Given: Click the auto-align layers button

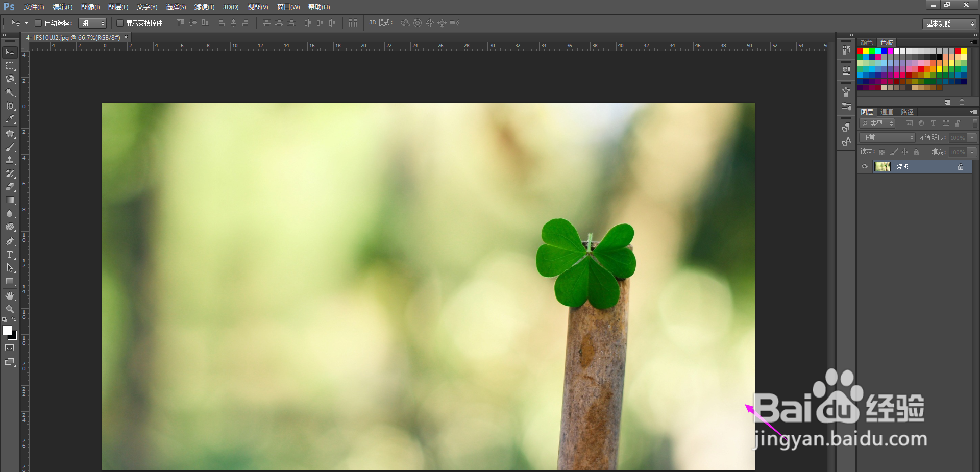Looking at the screenshot, I should click(x=353, y=23).
